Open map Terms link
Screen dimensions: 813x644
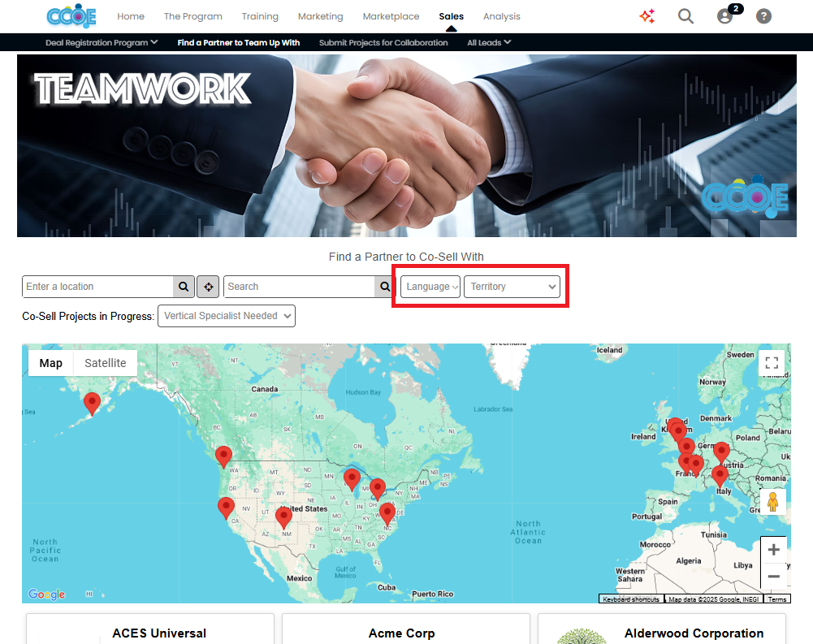click(777, 599)
